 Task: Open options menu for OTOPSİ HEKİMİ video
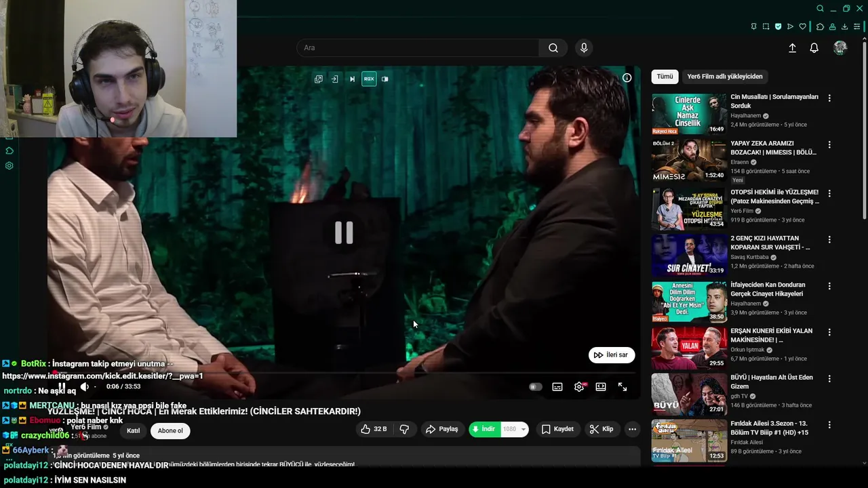(829, 193)
